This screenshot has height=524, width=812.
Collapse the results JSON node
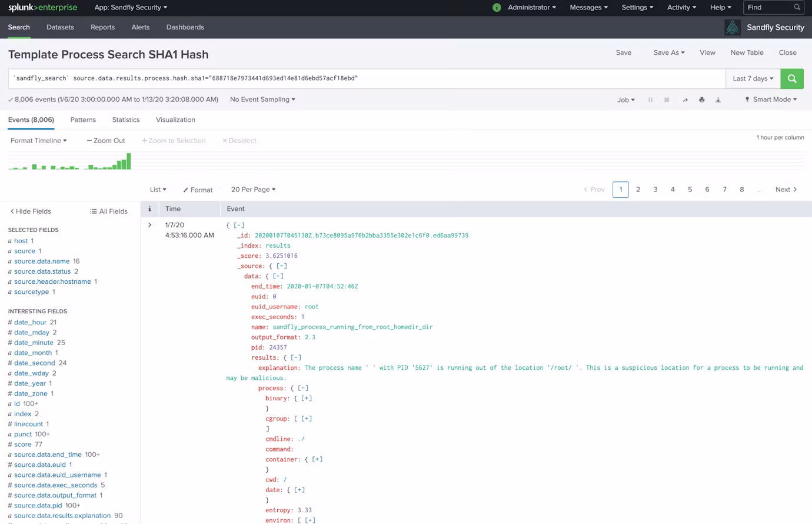click(296, 357)
